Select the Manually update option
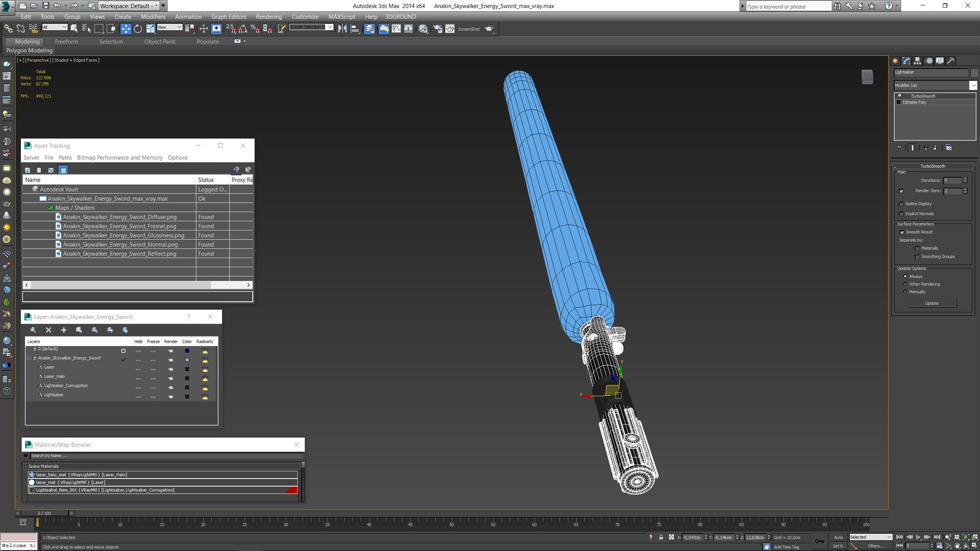The width and height of the screenshot is (980, 551). (x=905, y=292)
